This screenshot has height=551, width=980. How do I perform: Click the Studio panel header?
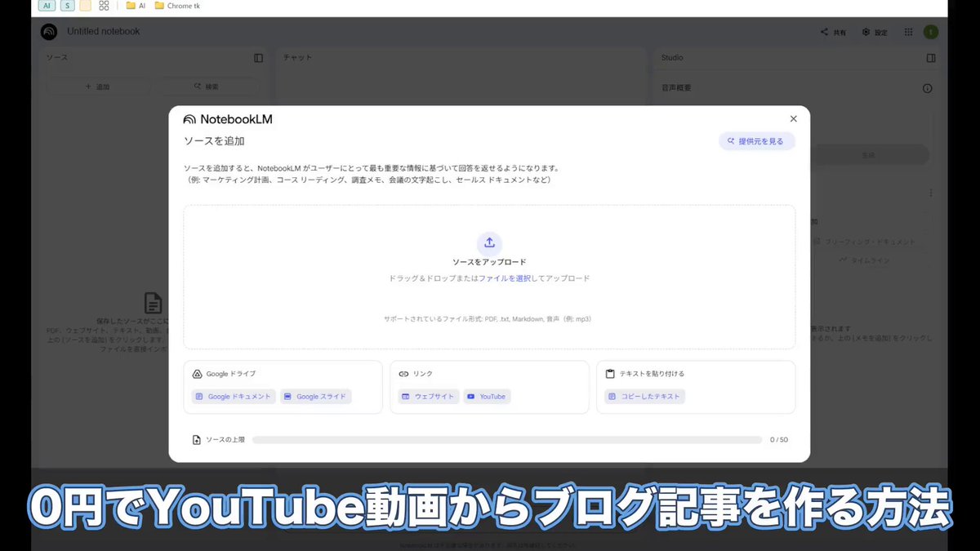pyautogui.click(x=672, y=58)
